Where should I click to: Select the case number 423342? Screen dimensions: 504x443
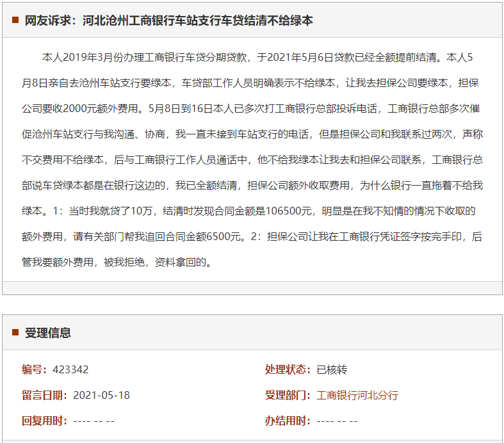(70, 369)
